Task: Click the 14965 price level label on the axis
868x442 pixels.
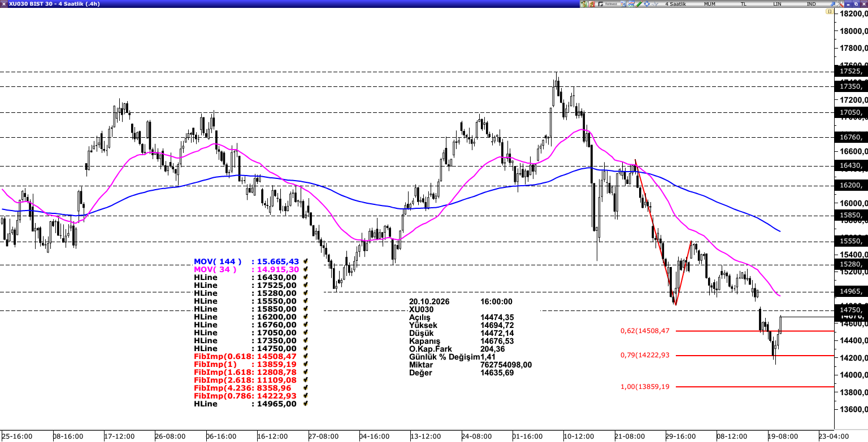Action: pos(851,291)
